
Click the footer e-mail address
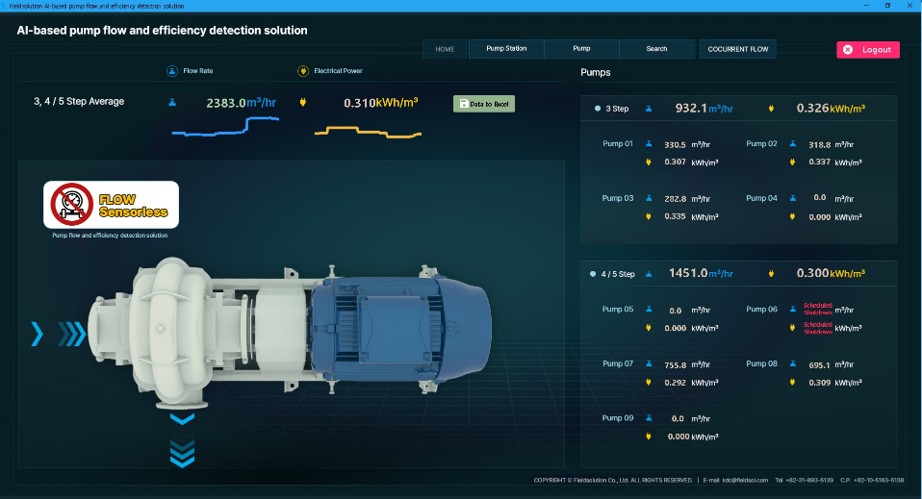(745, 480)
